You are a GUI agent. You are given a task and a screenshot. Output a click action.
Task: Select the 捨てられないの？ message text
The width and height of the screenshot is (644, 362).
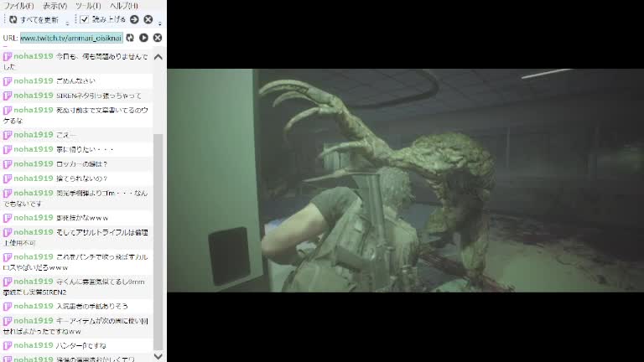coord(81,178)
